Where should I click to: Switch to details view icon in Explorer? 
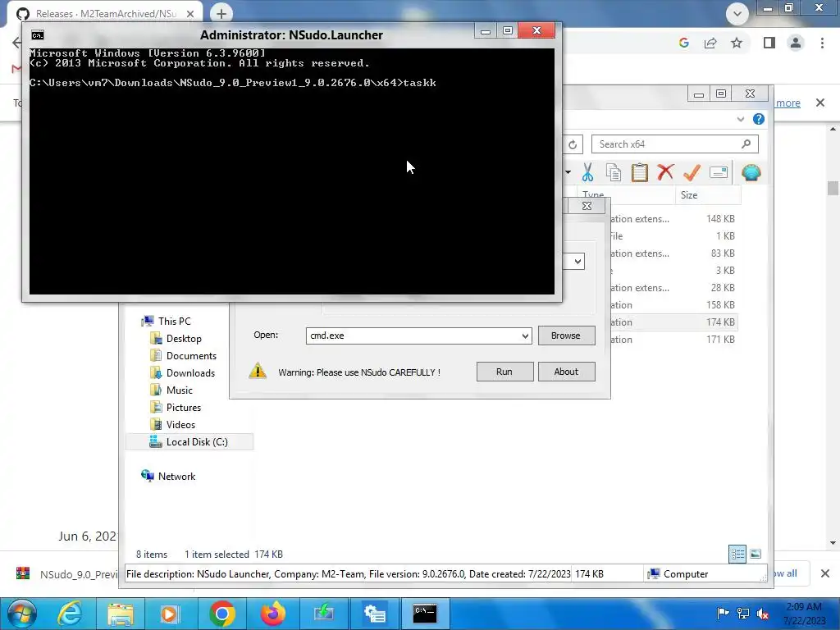click(x=737, y=554)
